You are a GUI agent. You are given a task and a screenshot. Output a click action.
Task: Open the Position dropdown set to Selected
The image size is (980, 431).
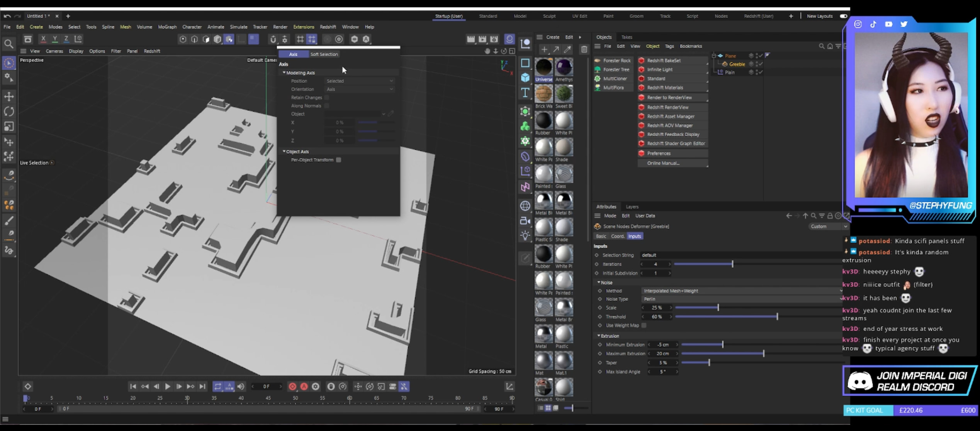[359, 81]
